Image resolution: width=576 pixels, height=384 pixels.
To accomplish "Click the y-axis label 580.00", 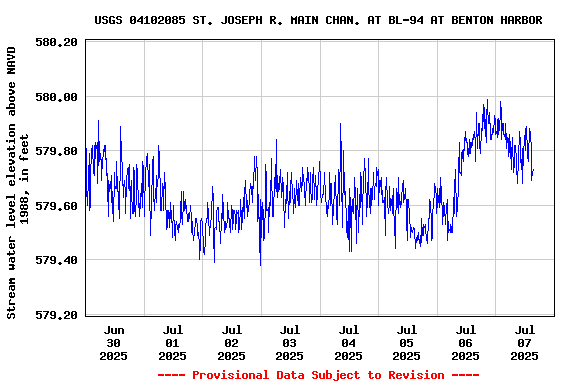I will coord(57,97).
